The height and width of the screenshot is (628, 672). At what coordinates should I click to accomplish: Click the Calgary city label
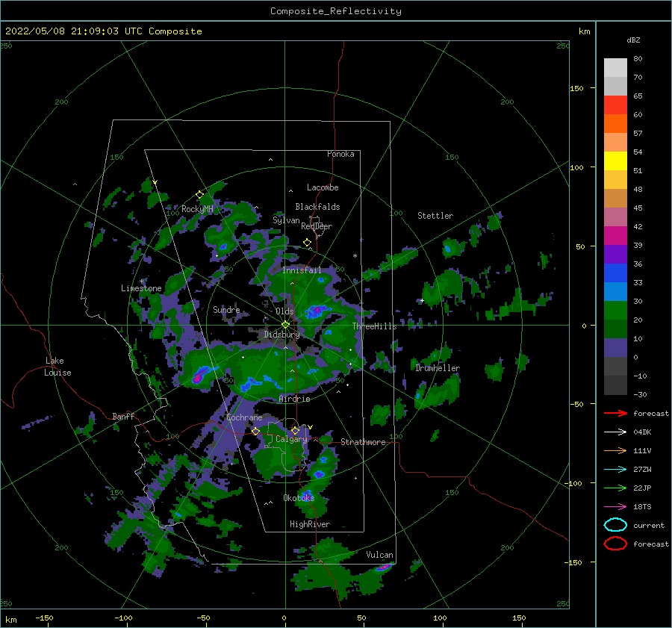point(291,439)
